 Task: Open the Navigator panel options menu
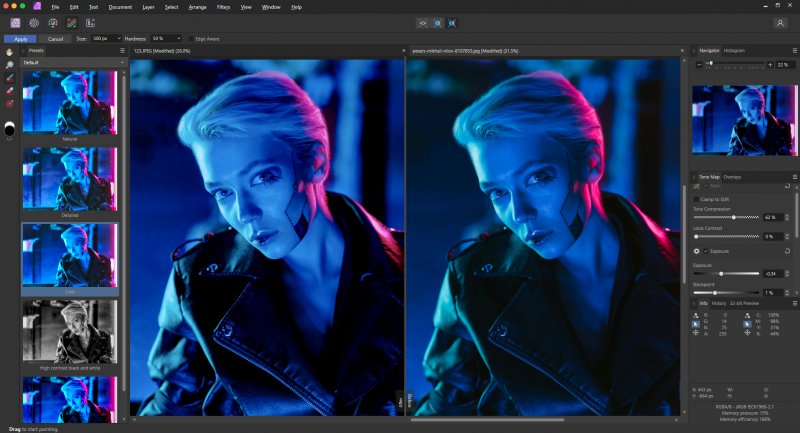(x=794, y=50)
